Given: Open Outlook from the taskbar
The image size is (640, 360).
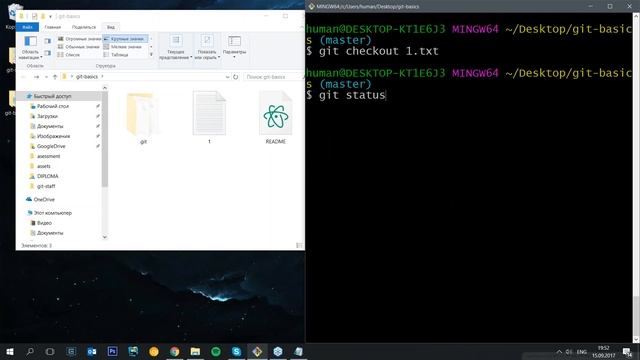Looking at the screenshot, I should (92, 351).
